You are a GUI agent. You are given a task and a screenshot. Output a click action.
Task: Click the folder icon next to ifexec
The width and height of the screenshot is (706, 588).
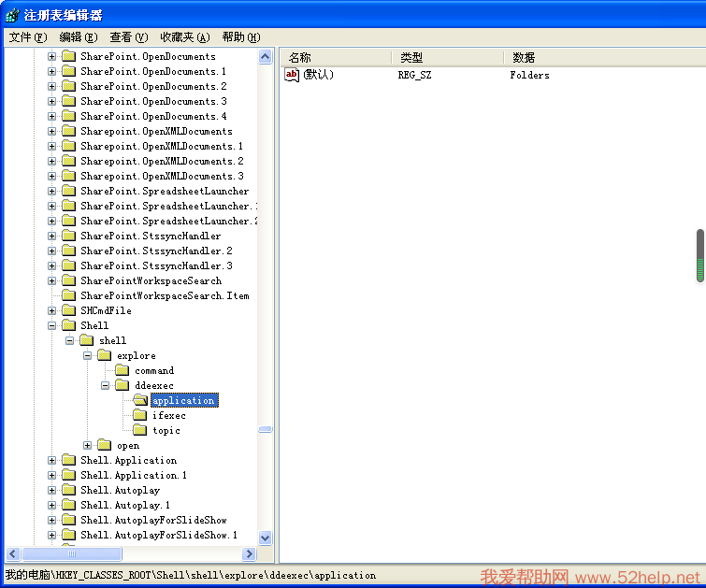point(140,415)
